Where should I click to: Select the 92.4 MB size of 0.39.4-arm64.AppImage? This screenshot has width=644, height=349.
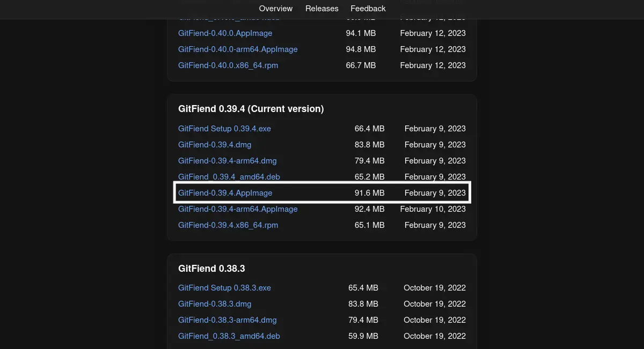370,209
